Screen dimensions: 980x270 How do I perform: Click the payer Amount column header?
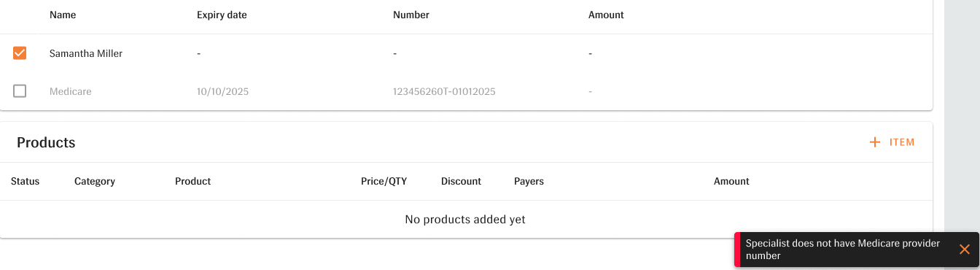(x=606, y=15)
